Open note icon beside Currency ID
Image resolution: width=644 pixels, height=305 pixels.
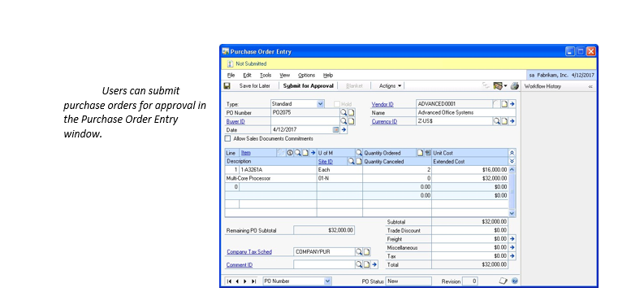point(505,121)
